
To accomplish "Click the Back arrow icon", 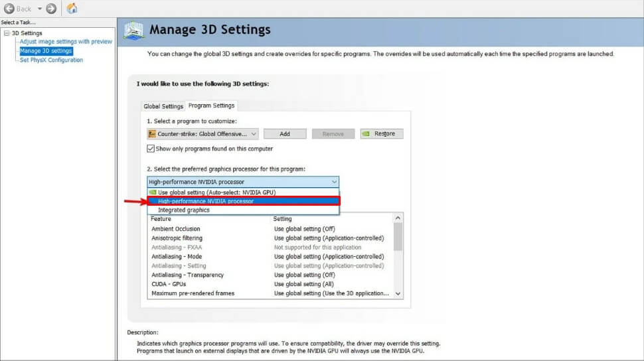I will coord(9,9).
